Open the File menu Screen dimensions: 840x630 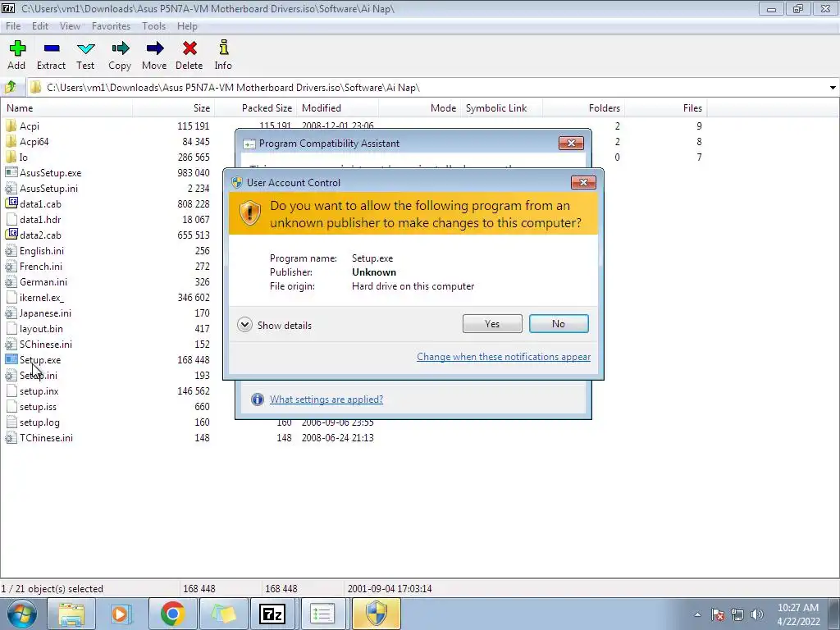click(13, 25)
